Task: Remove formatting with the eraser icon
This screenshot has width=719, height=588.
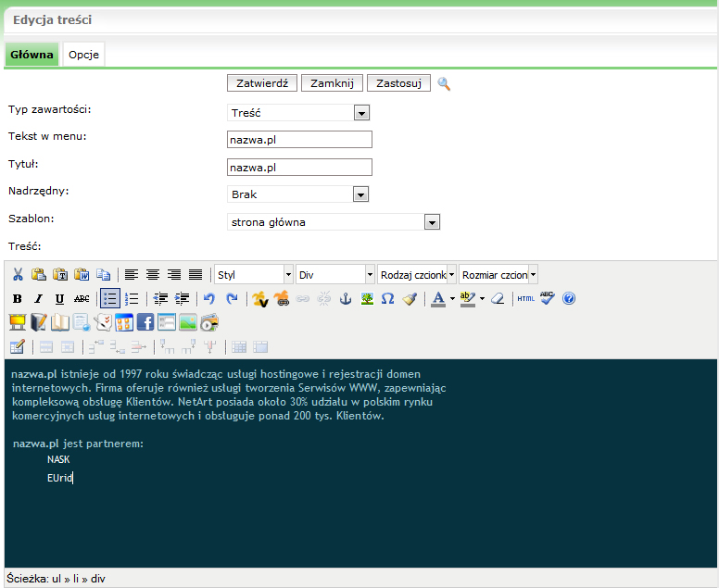Action: pyautogui.click(x=498, y=299)
